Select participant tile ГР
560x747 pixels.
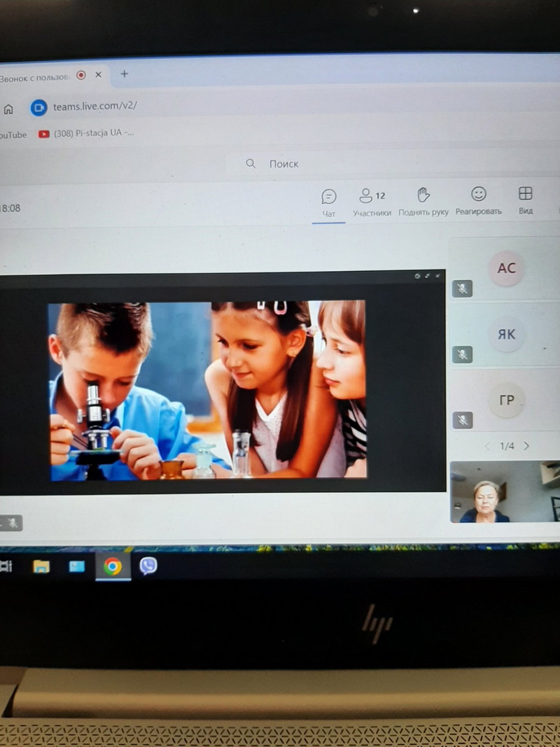(506, 400)
